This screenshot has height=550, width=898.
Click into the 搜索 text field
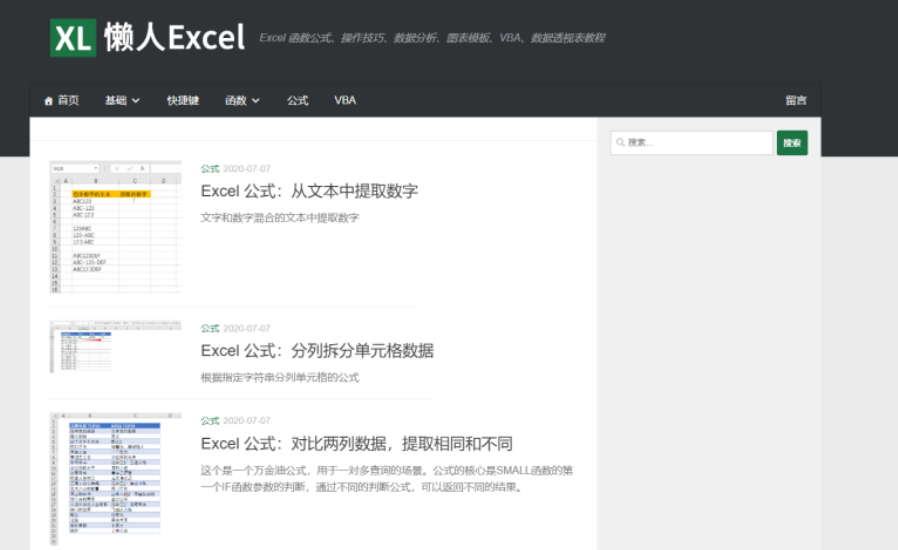[697, 143]
